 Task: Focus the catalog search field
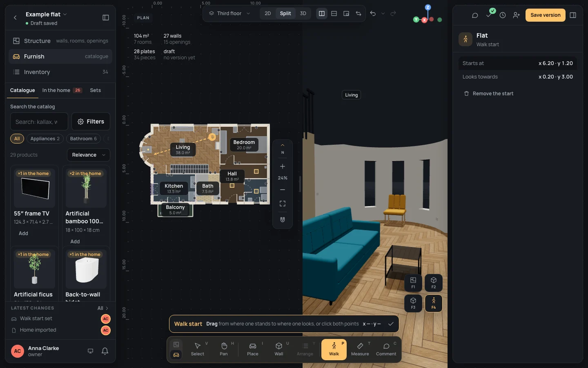[39, 122]
